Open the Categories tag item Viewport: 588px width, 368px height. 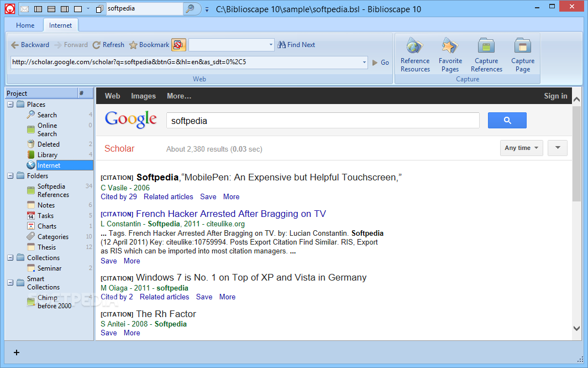point(53,237)
